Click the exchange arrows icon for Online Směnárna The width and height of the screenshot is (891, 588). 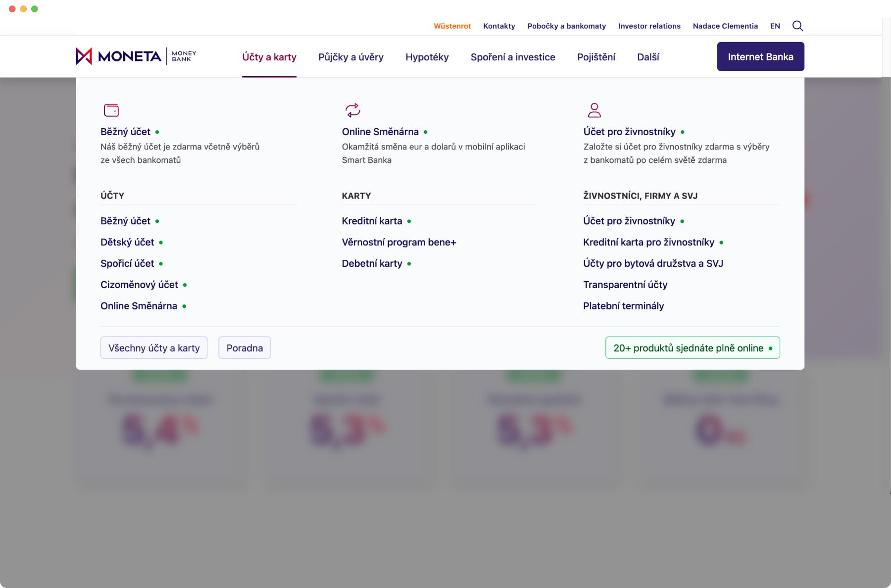pyautogui.click(x=352, y=110)
